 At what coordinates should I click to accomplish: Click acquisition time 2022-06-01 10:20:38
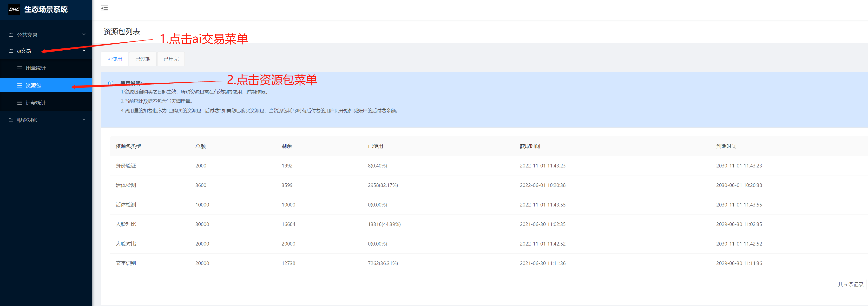coord(542,185)
